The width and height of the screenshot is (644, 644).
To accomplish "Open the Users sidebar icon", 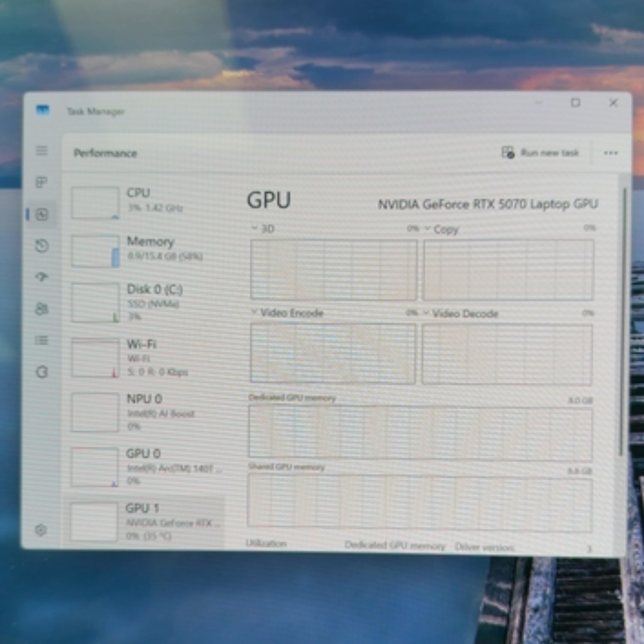I will tap(42, 309).
